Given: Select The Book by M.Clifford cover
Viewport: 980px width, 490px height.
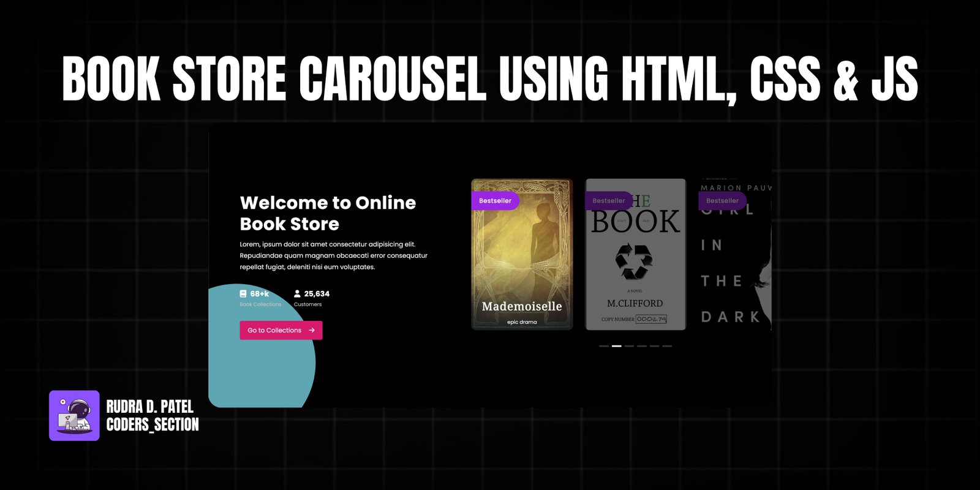Looking at the screenshot, I should click(x=636, y=254).
